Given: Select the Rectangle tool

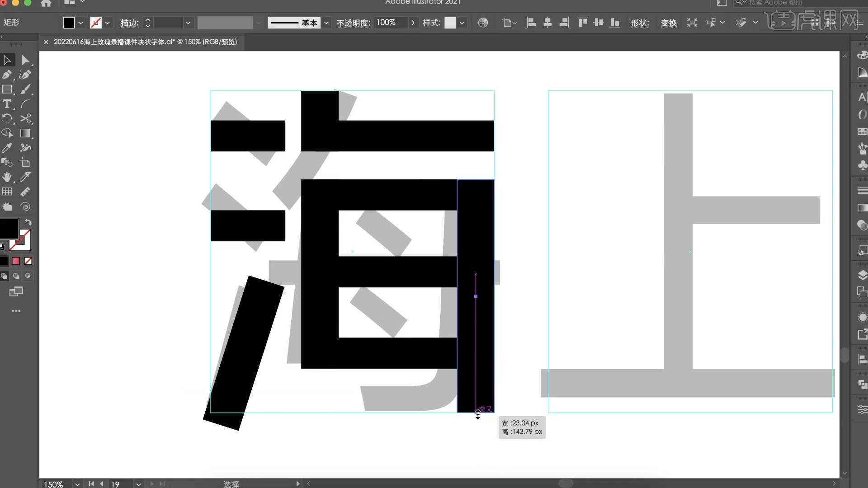Looking at the screenshot, I should [x=7, y=89].
